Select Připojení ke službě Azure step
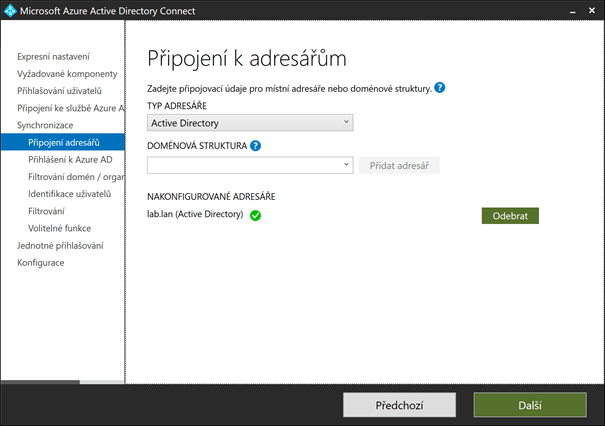The height and width of the screenshot is (426, 605). [70, 108]
